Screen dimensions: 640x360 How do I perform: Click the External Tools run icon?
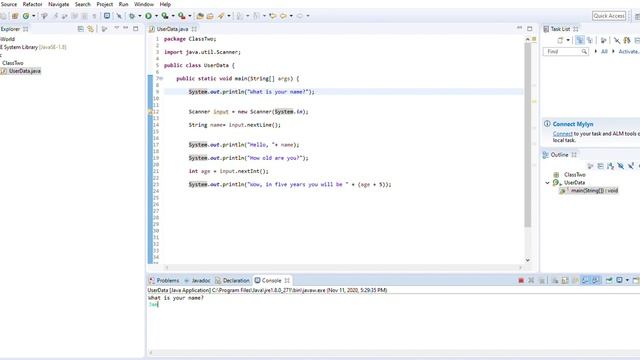182,16
